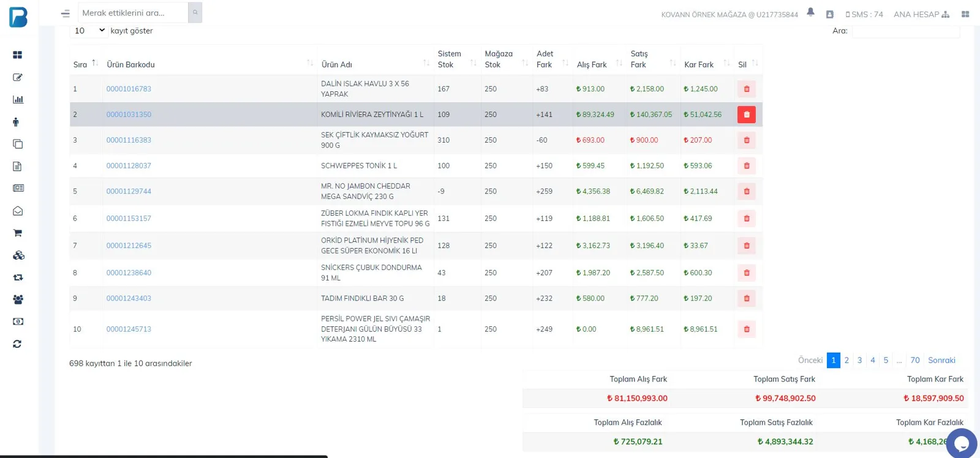Open barcode link 00001245713
The height and width of the screenshot is (458, 980).
(129, 329)
